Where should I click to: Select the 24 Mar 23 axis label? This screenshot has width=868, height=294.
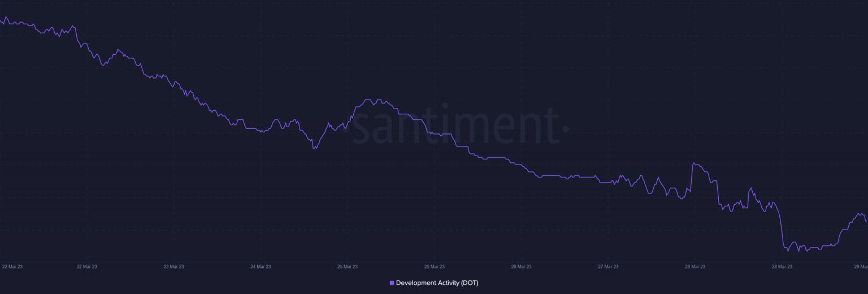[x=261, y=266]
